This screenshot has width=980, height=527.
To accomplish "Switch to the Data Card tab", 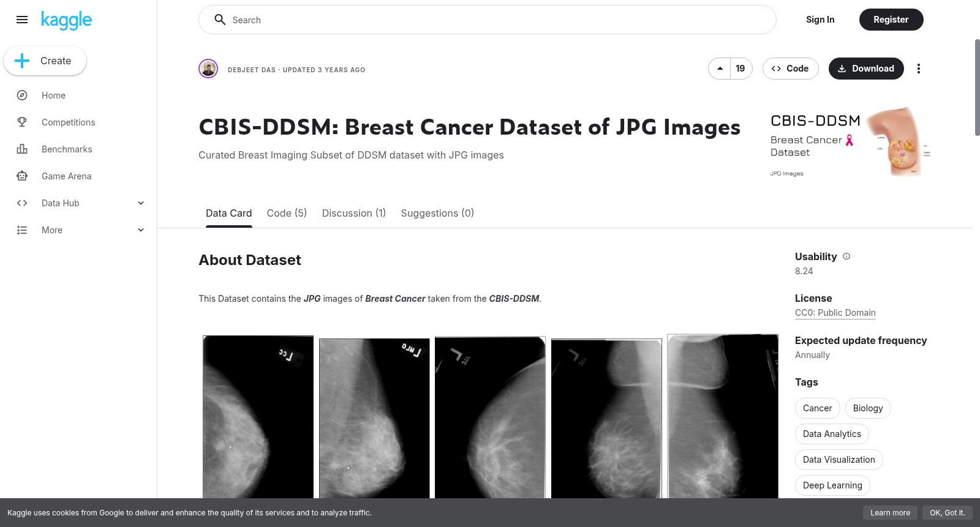I will coord(229,213).
